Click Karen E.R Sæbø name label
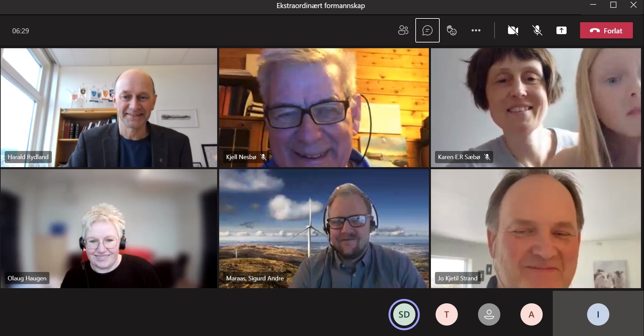Screen dimensions: 644x336 pyautogui.click(x=459, y=157)
